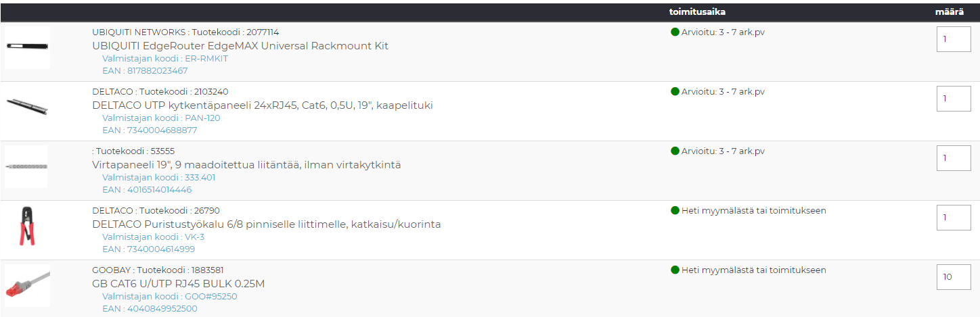Screen dimensions: 980x317
Task: Focus quantity field for EdgeRouter rackmount kit
Action: point(954,39)
